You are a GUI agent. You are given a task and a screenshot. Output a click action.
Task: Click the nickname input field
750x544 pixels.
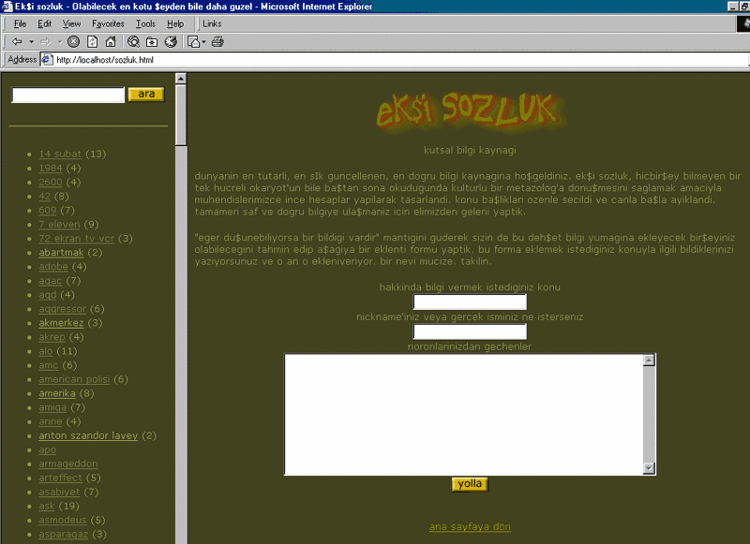[469, 332]
